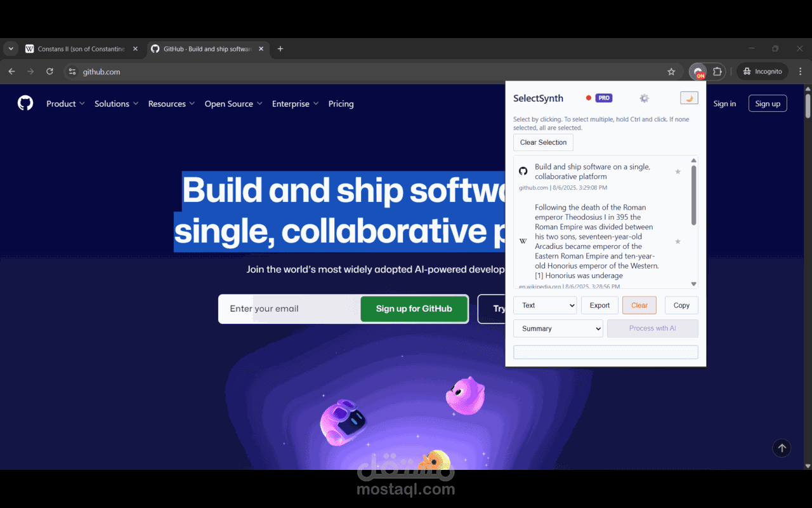Click the GitHub favicon in snippet list

point(523,171)
